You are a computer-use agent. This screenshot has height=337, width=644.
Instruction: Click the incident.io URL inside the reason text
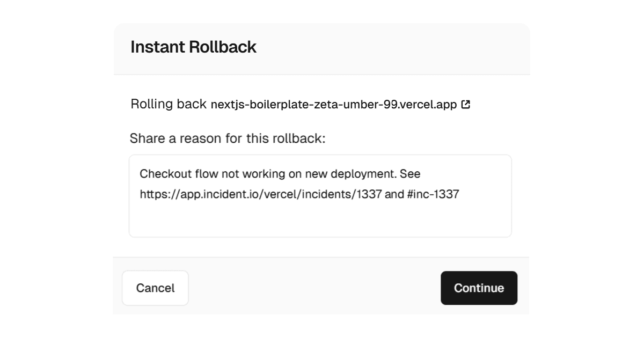260,194
